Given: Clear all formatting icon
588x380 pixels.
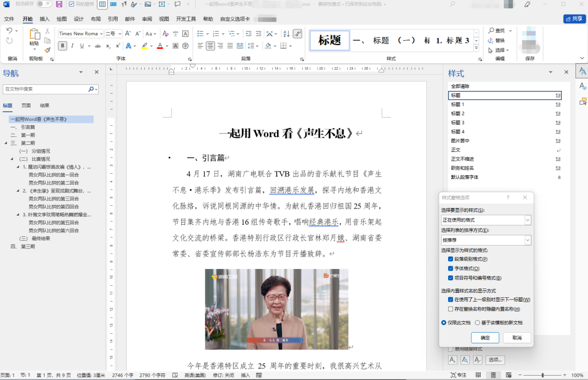Looking at the screenshot, I should (x=166, y=34).
